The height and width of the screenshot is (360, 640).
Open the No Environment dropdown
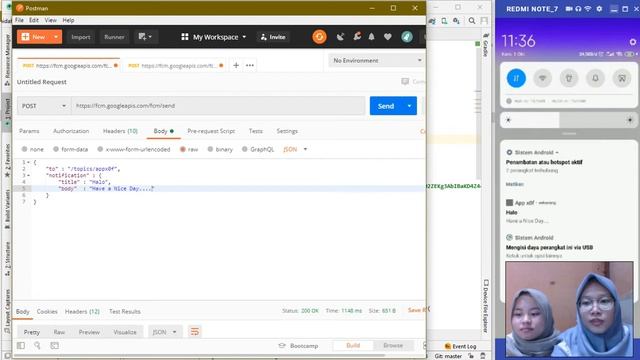(376, 60)
